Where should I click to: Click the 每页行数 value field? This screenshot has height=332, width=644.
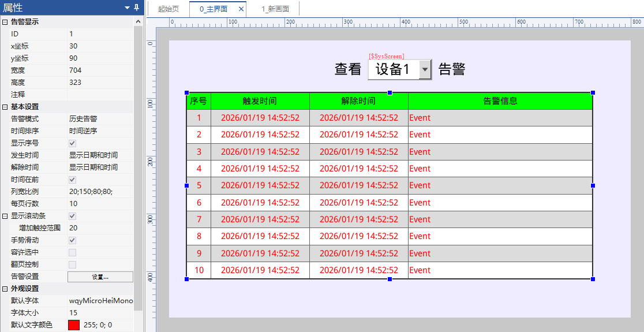pyautogui.click(x=100, y=204)
